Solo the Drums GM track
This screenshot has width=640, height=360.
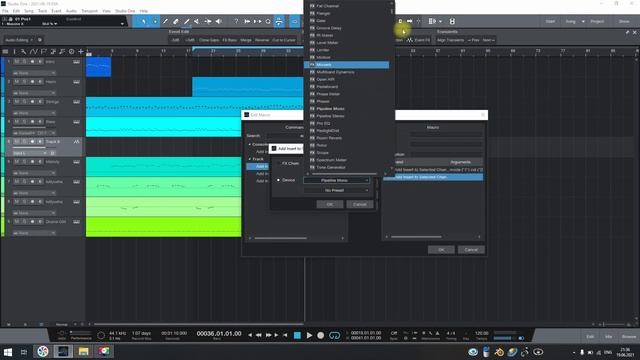24,222
